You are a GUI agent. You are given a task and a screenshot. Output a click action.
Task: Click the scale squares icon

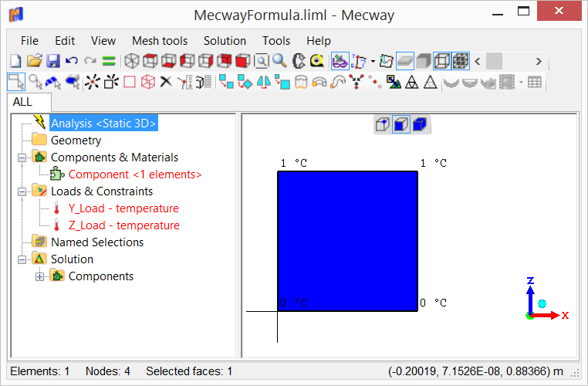pyautogui.click(x=282, y=82)
